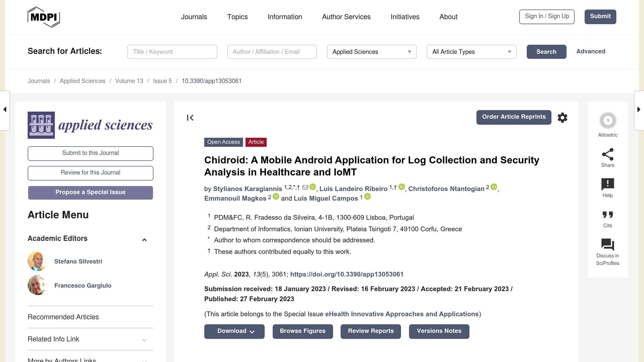Click the Help exclamation icon
This screenshot has height=362, width=644.
(x=608, y=184)
